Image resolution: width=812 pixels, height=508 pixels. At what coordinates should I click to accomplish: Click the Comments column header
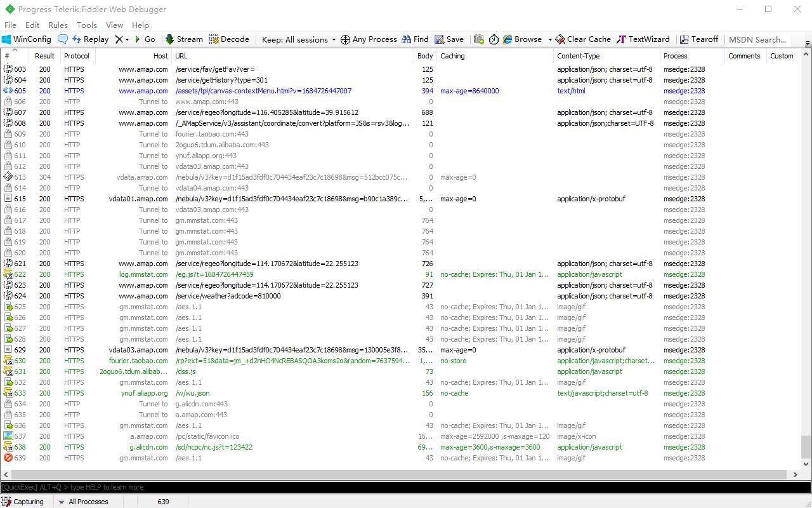coord(744,56)
